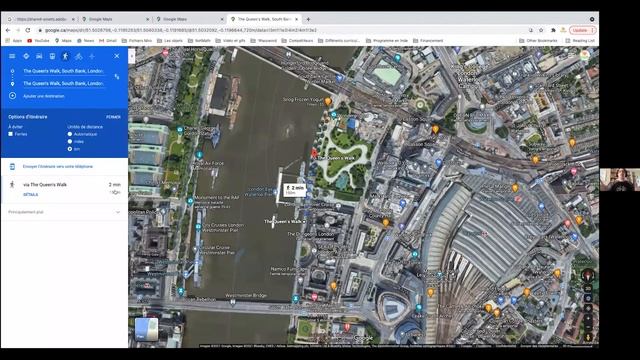
Task: Switch to the third Google Maps tab
Action: click(189, 19)
